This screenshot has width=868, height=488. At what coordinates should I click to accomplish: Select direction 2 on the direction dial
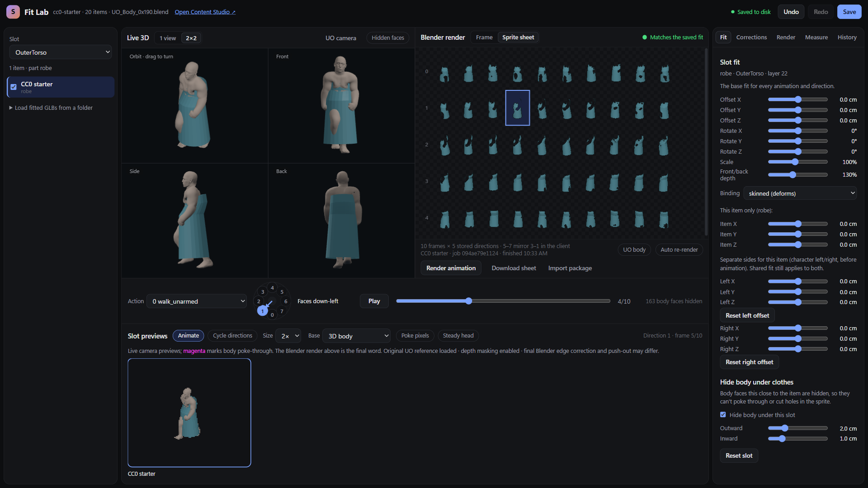coord(259,301)
